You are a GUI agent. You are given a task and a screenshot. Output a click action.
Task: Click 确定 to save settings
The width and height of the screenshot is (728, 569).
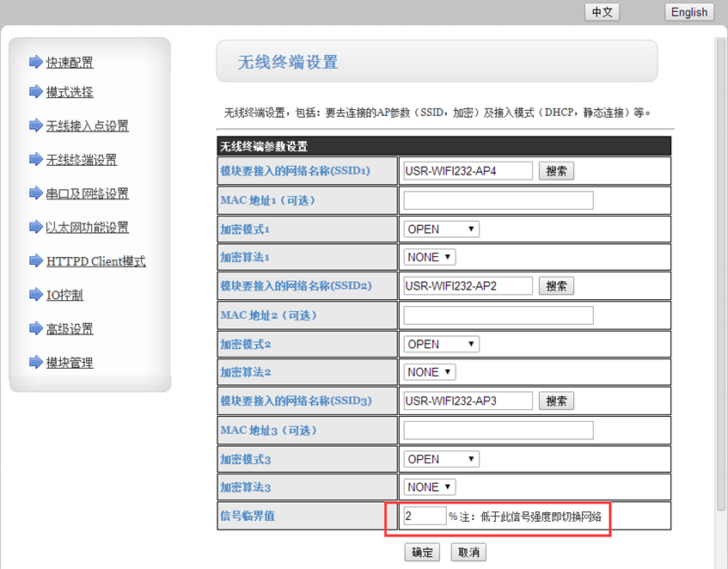(x=422, y=552)
